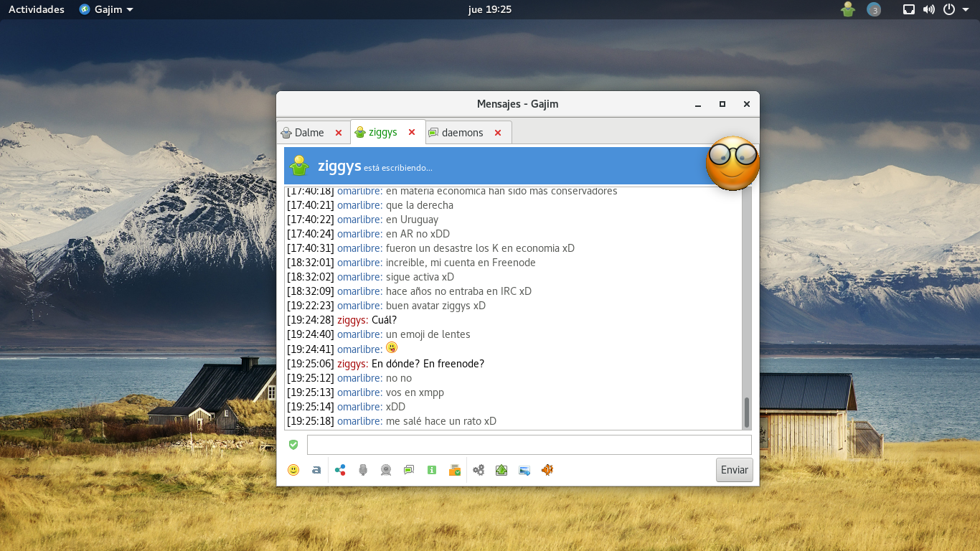Viewport: 980px width, 551px height.
Task: Click the network connection icon in top bar
Action: [x=909, y=9]
